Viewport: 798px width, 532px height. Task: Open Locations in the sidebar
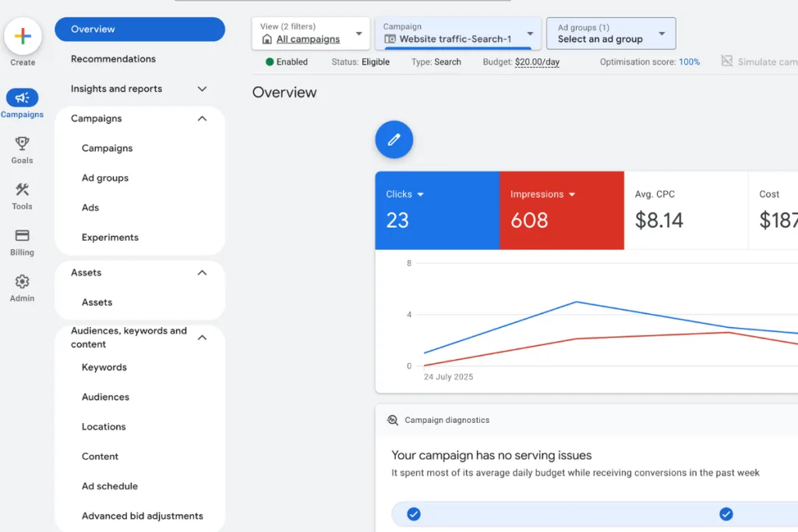pyautogui.click(x=104, y=427)
